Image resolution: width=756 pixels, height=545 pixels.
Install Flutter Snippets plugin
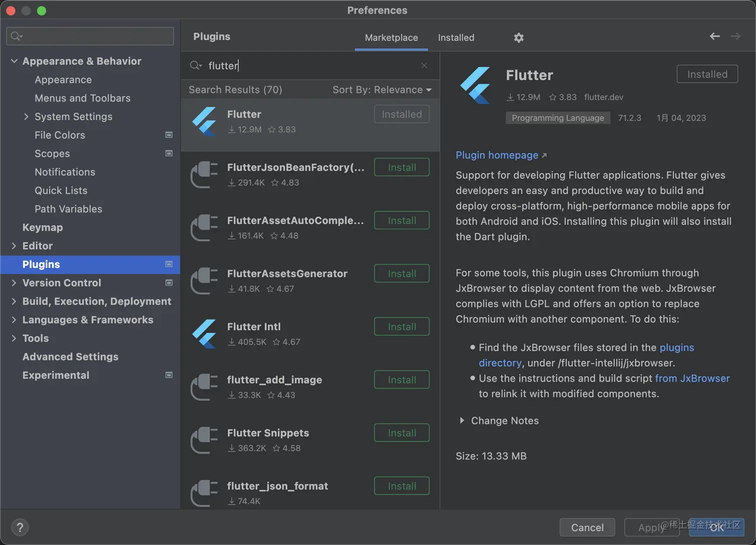tap(401, 432)
